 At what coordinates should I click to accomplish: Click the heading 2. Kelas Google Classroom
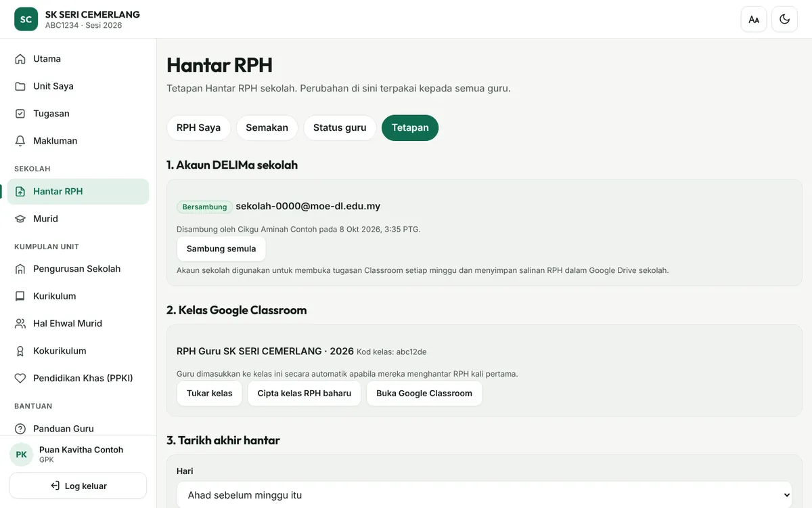[237, 310]
